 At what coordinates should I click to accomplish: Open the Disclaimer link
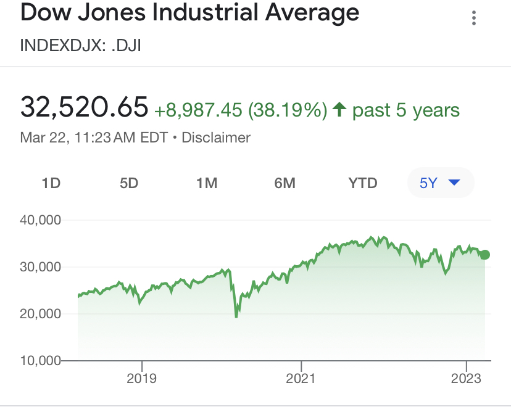pos(215,138)
